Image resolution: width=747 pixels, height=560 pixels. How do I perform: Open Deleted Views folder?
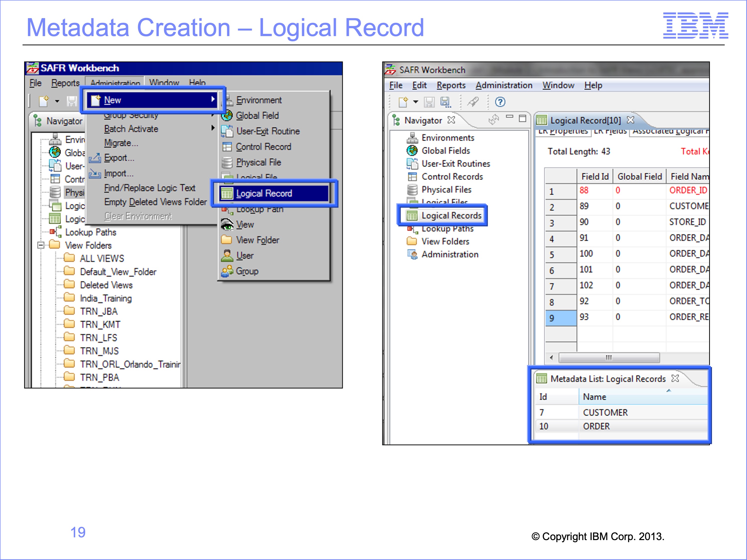click(x=106, y=285)
